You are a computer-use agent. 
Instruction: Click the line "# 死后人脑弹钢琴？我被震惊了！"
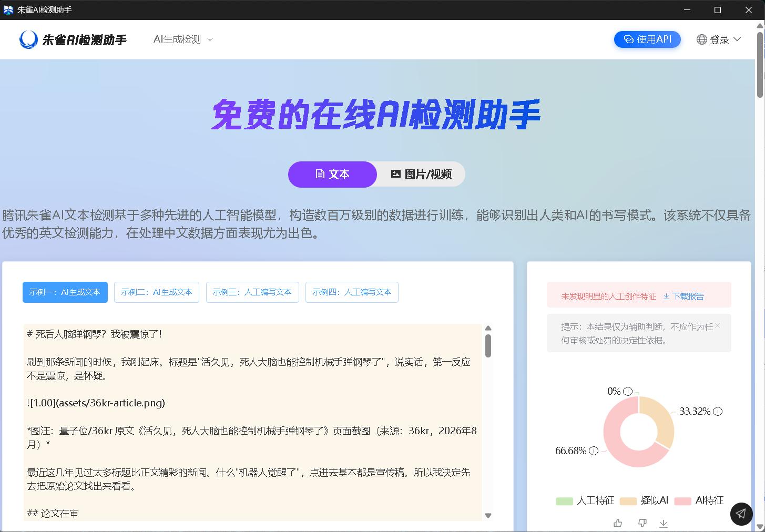95,334
